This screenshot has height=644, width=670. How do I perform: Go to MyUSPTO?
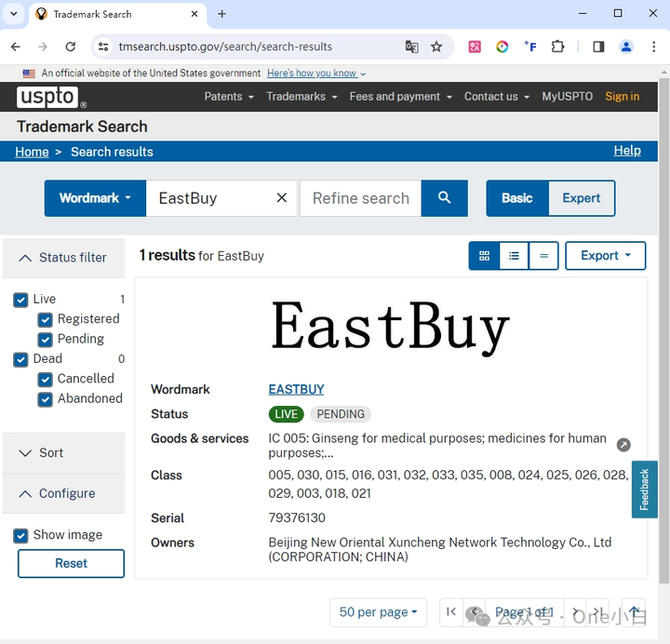pos(567,97)
